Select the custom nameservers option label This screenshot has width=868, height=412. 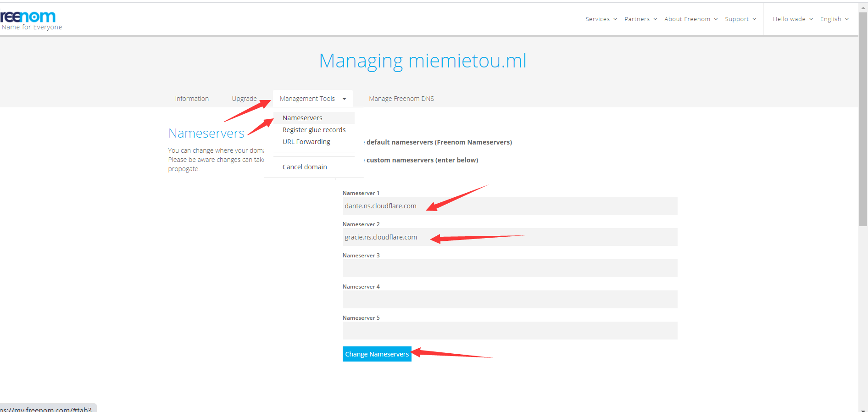pyautogui.click(x=422, y=160)
